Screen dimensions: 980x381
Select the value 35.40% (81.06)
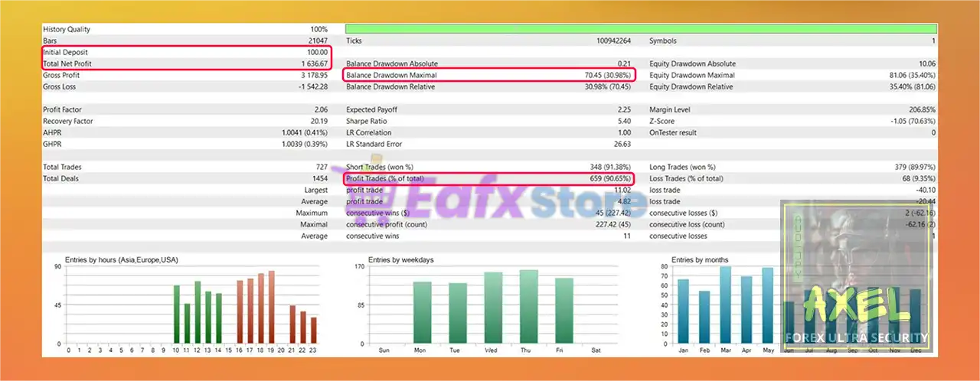pyautogui.click(x=911, y=86)
